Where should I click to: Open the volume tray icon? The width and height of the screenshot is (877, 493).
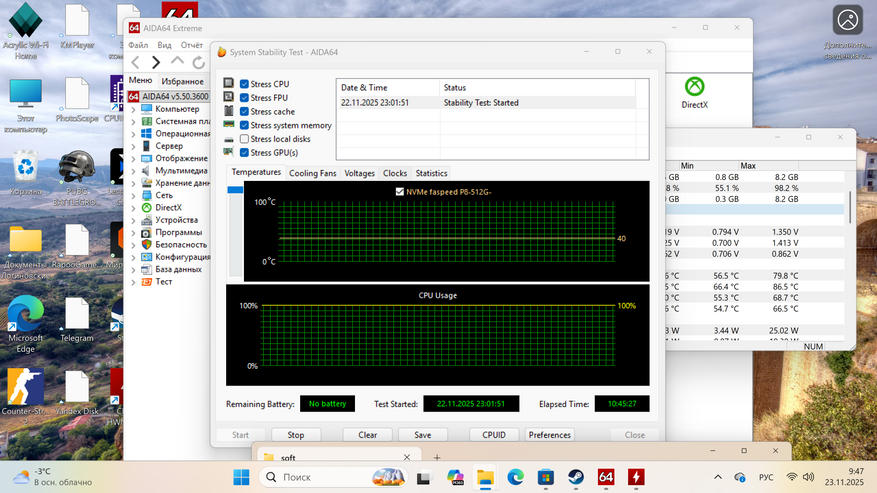click(x=808, y=477)
